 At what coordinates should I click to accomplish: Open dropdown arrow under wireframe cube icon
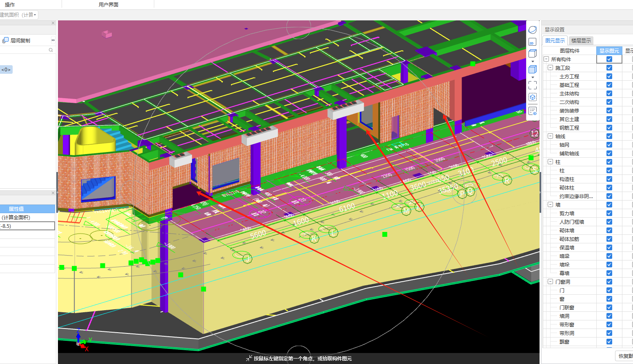coord(533,62)
